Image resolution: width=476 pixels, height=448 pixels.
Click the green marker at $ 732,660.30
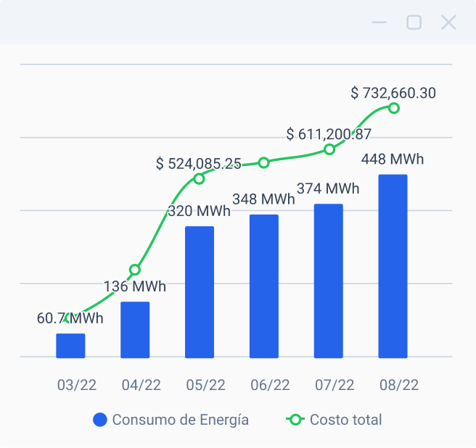click(x=394, y=108)
